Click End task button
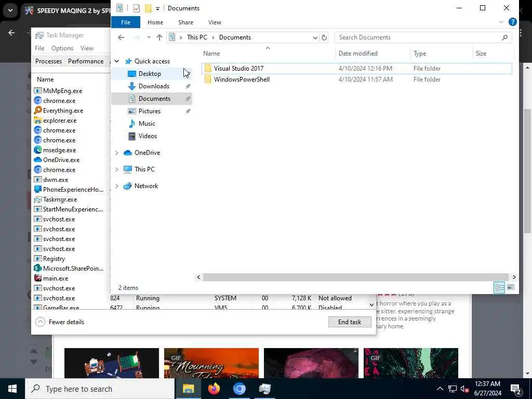Image resolution: width=532 pixels, height=399 pixels. click(x=350, y=322)
